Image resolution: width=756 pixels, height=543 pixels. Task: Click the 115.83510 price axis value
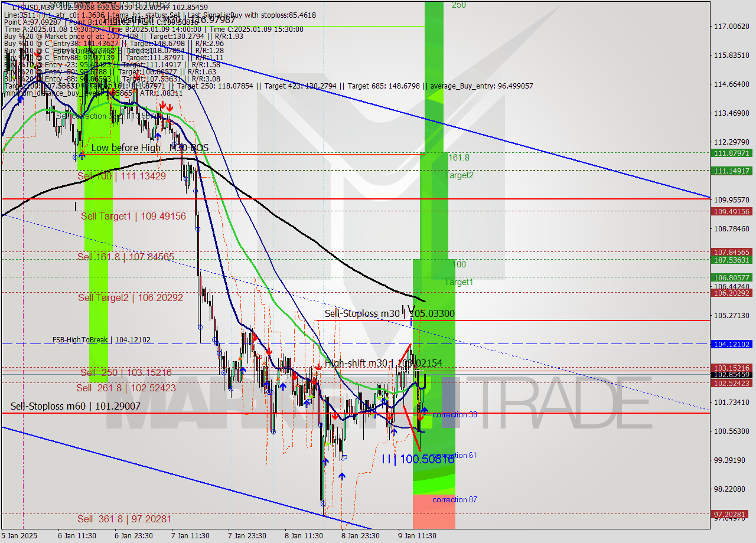(x=732, y=55)
